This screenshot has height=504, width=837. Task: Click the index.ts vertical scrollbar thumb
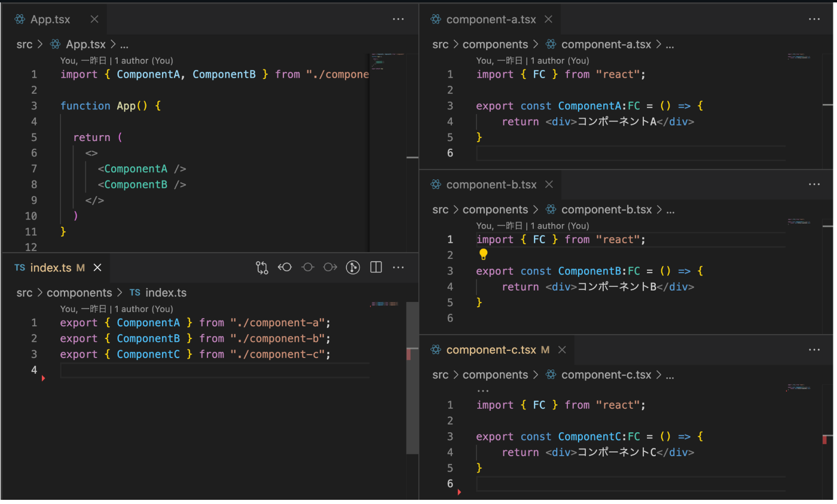pyautogui.click(x=412, y=378)
